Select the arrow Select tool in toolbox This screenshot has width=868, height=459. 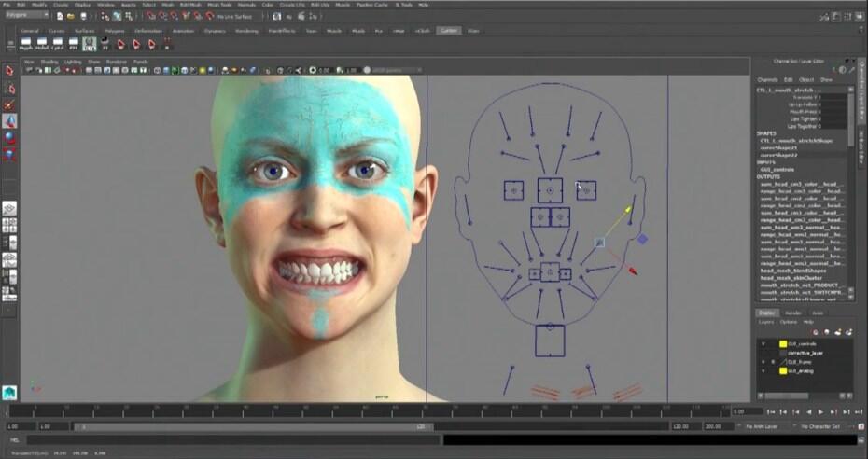click(9, 70)
